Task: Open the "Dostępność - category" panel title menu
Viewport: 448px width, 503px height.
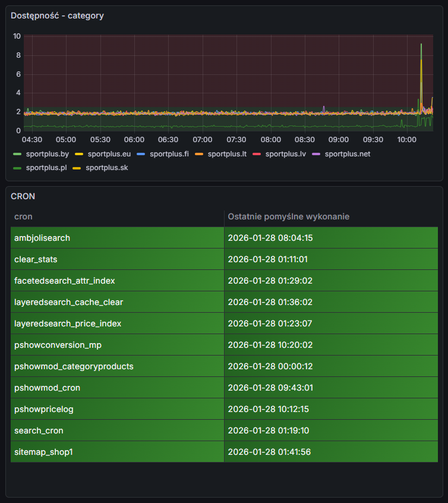Action: coord(57,15)
